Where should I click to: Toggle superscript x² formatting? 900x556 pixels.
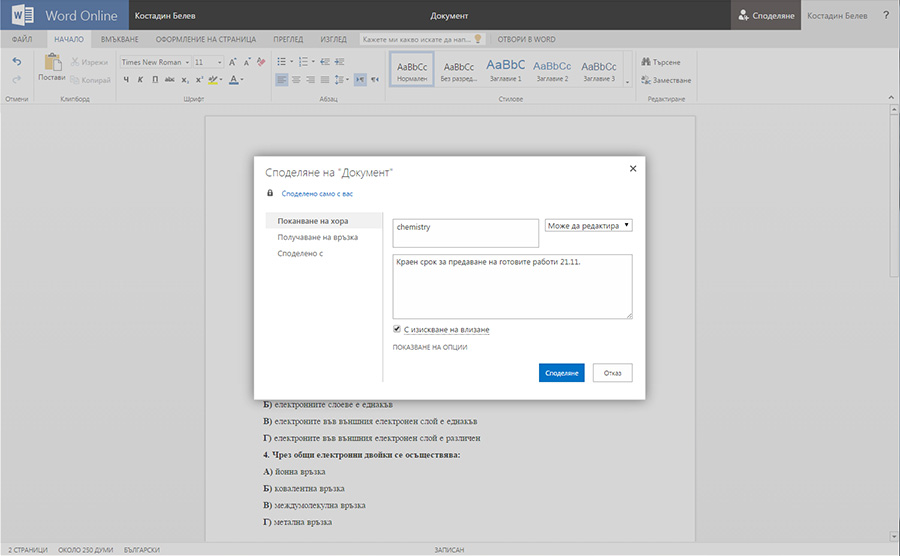(x=199, y=80)
